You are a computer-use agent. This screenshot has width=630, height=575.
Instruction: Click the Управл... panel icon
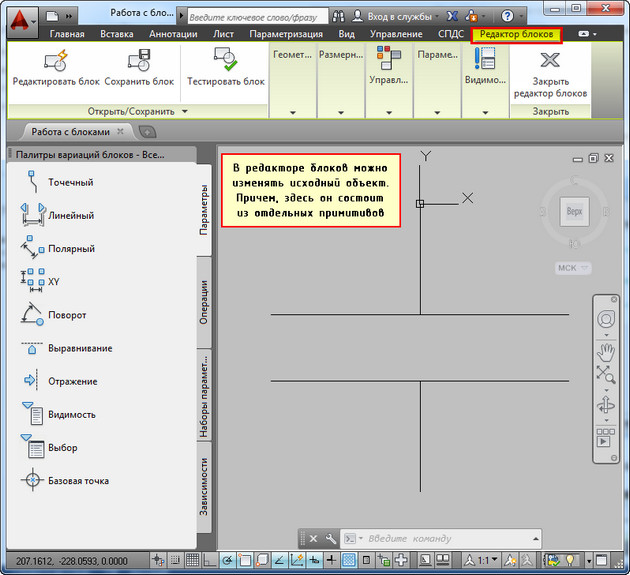coord(389,58)
